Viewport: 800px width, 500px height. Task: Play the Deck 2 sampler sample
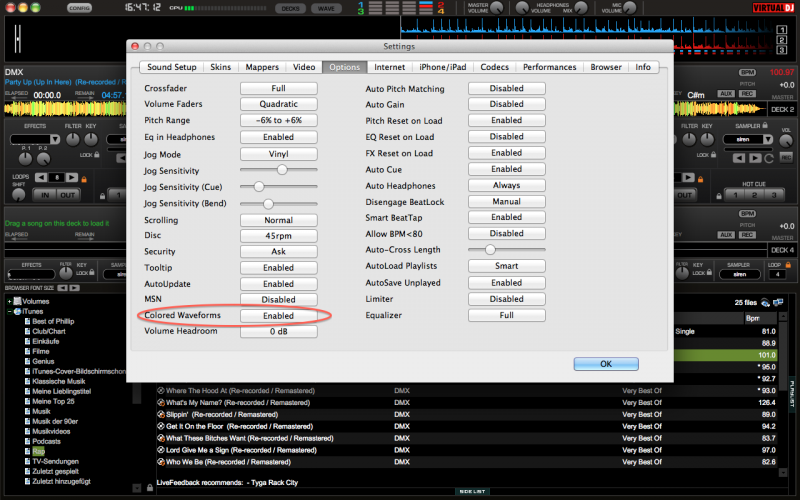click(x=755, y=158)
